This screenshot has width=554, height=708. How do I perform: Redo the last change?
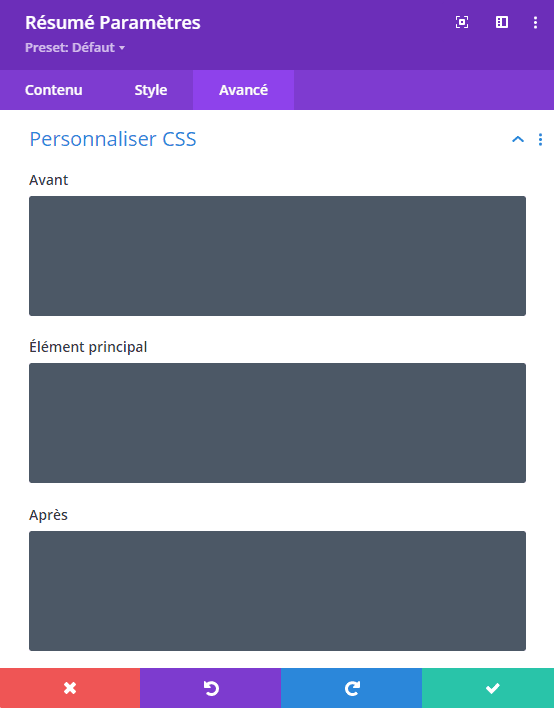click(x=351, y=688)
